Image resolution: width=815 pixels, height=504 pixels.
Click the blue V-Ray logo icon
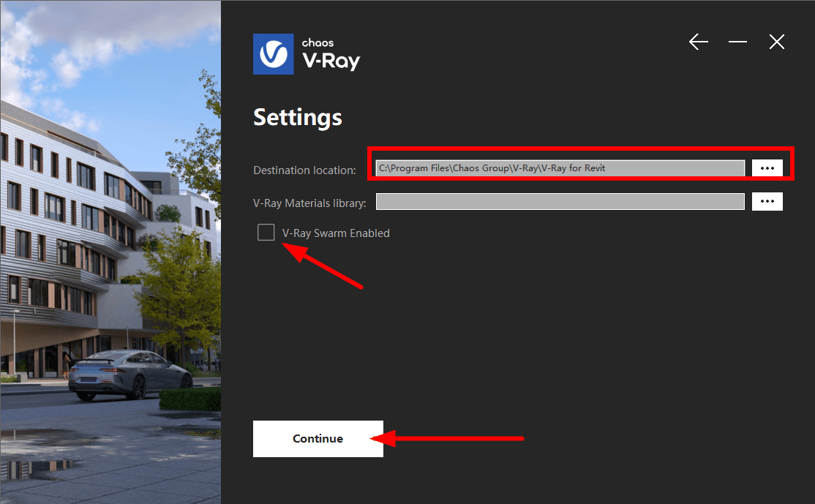pyautogui.click(x=274, y=54)
